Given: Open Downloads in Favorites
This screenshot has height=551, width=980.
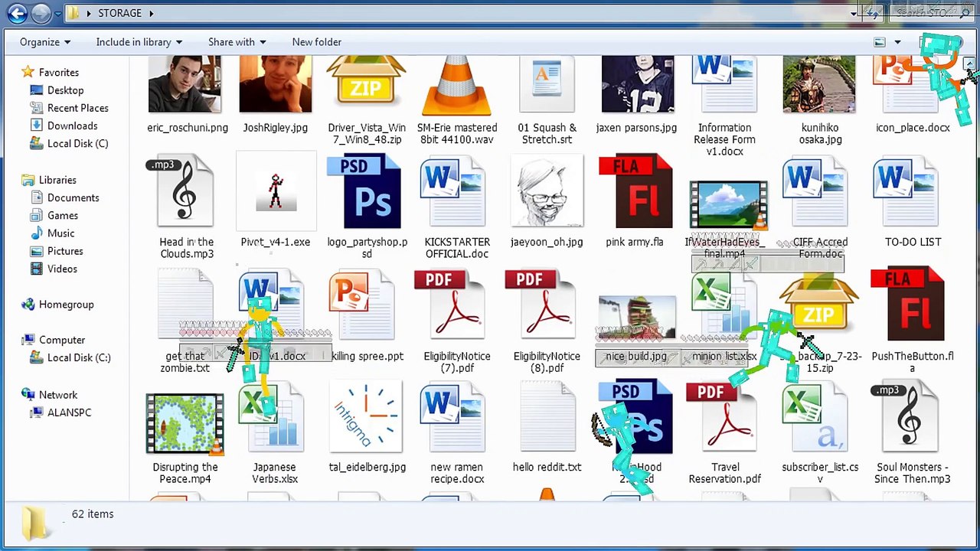Looking at the screenshot, I should click(x=64, y=126).
